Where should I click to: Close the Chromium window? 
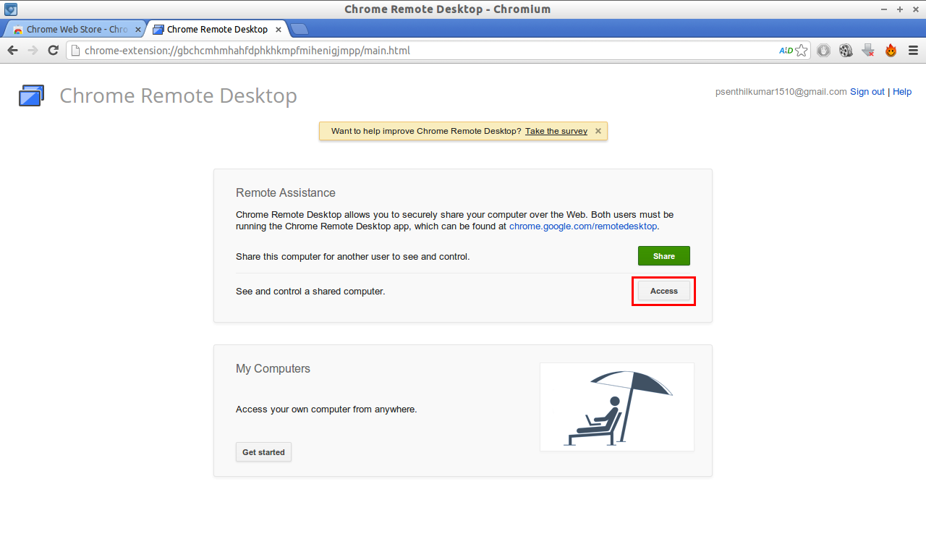coord(914,9)
